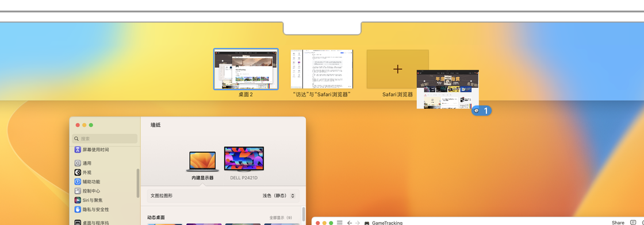
Task: Open 隐私与安全性 hand icon
Action: click(78, 210)
